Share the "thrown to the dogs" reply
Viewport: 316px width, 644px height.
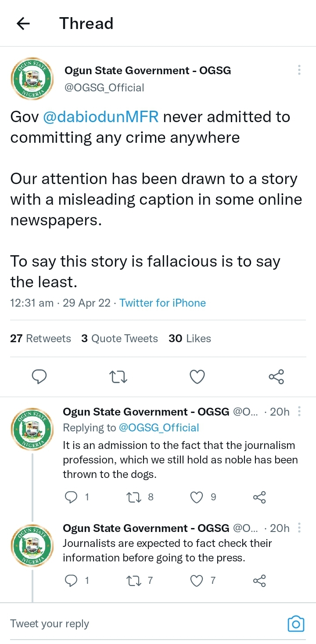(259, 497)
